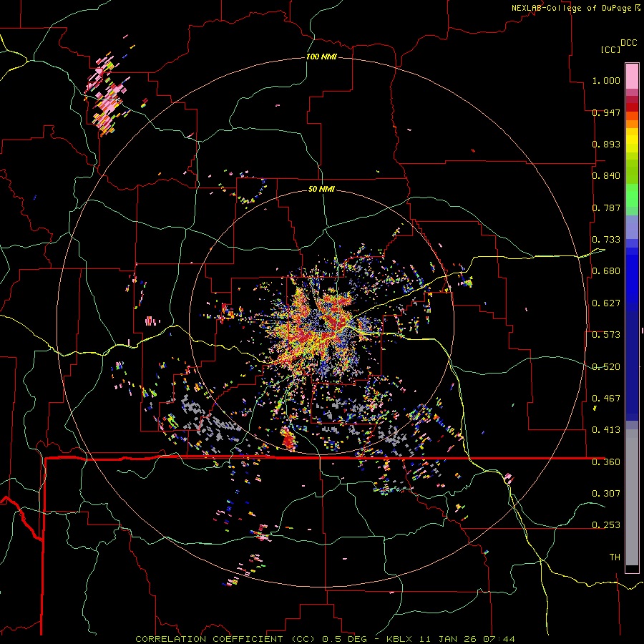Click the KBLX station identifier in footer

(400, 639)
